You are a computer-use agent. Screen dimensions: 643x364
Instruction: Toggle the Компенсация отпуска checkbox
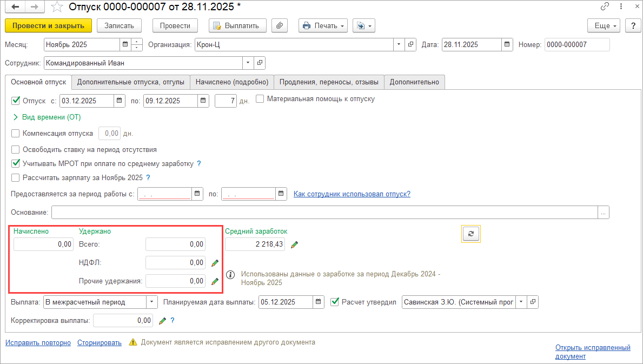(16, 133)
